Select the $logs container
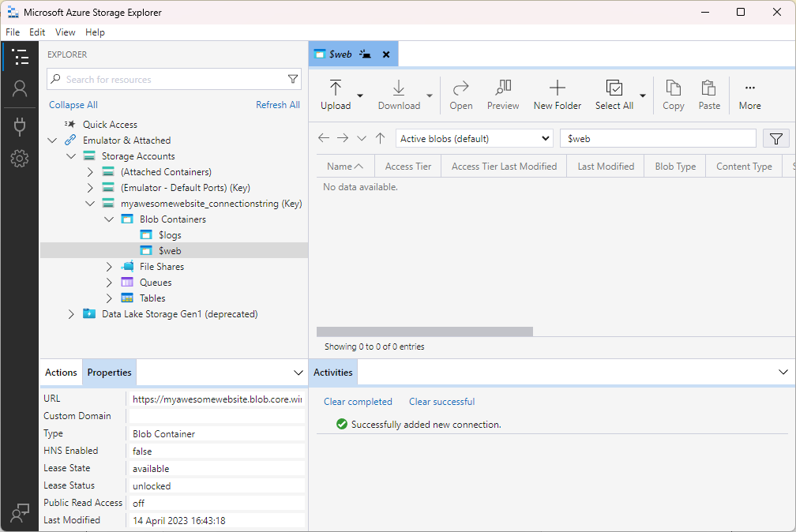This screenshot has height=532, width=796. (170, 235)
